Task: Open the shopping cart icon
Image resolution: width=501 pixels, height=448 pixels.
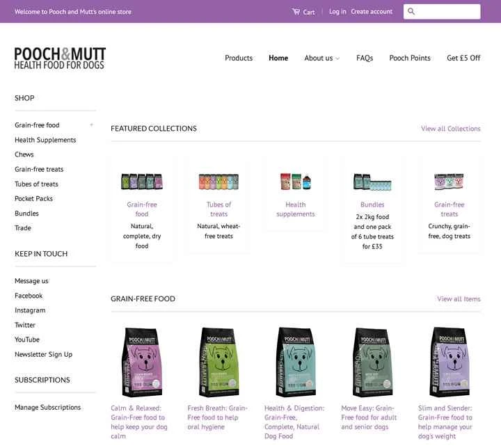Action: point(296,12)
